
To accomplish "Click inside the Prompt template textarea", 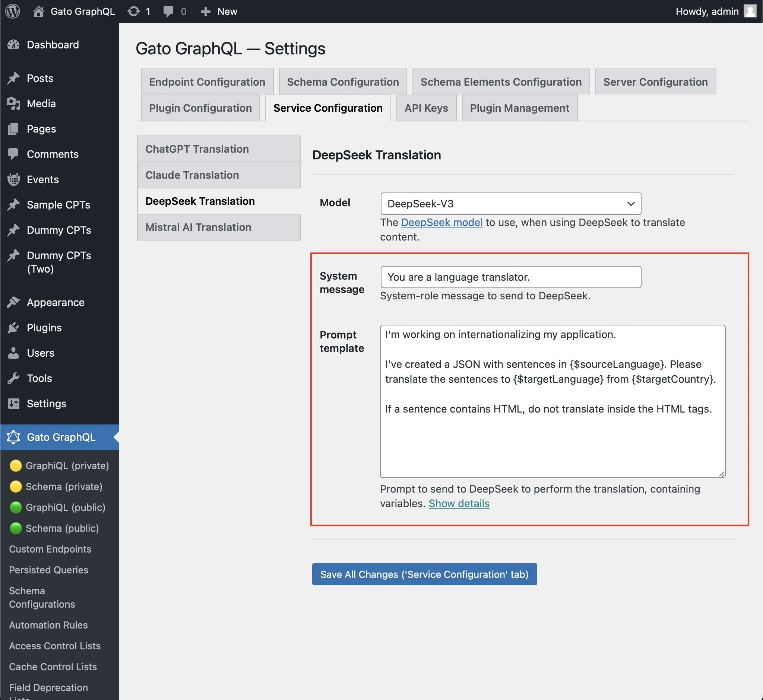I will [x=552, y=401].
